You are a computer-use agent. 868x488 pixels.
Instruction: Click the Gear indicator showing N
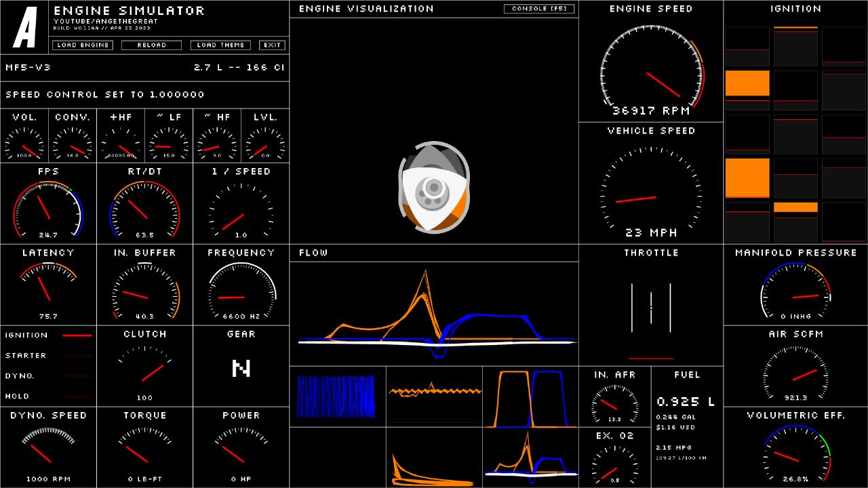[241, 368]
